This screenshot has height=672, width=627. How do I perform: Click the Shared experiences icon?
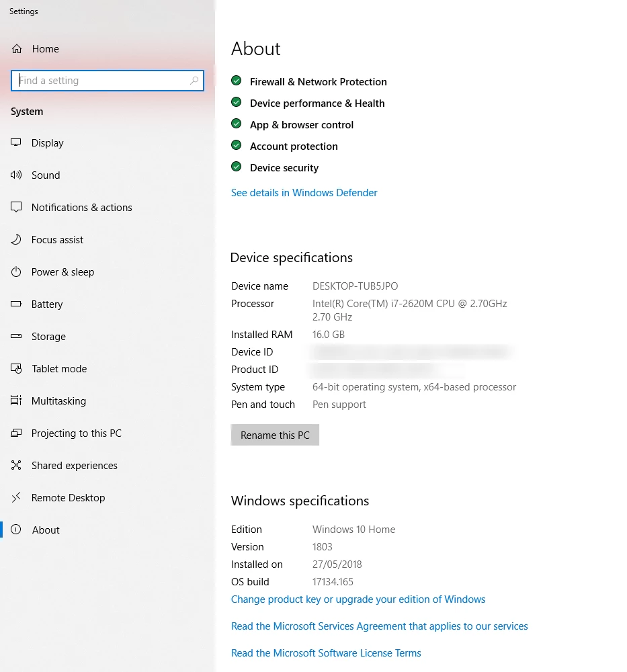[x=16, y=465]
